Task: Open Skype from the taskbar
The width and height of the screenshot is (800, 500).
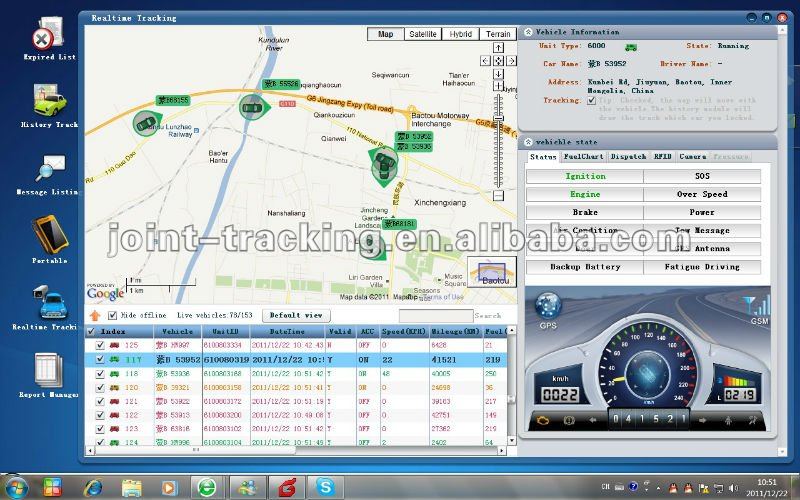Action: tap(324, 487)
